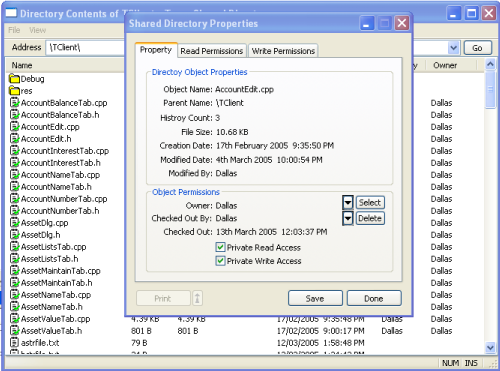Screen dimensions: 500x371
Task: Click the Address input field
Action: click(85, 48)
